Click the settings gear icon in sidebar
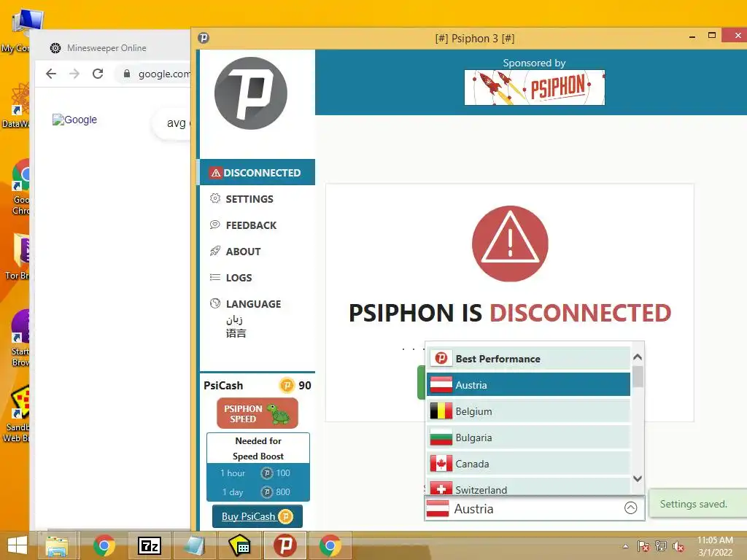 (x=215, y=198)
